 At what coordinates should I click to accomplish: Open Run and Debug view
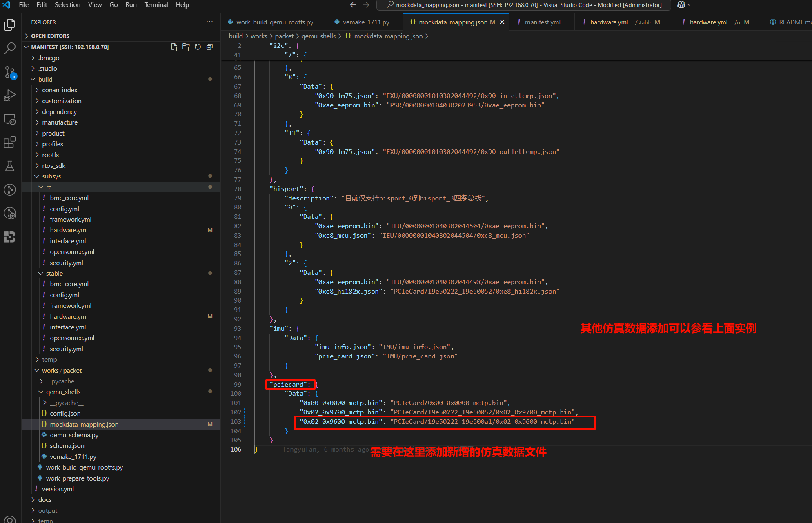(10, 96)
